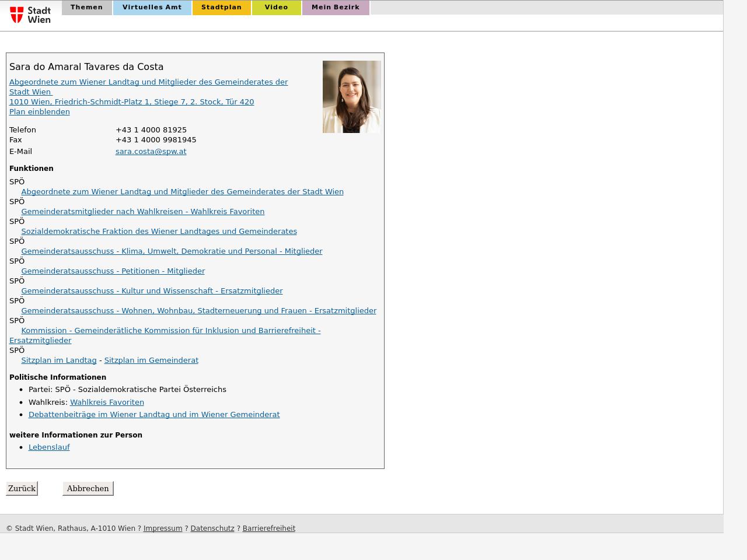Screen dimensions: 747x560
Task: Open the Friedrich-Schmidt-Platz address link
Action: (x=131, y=102)
